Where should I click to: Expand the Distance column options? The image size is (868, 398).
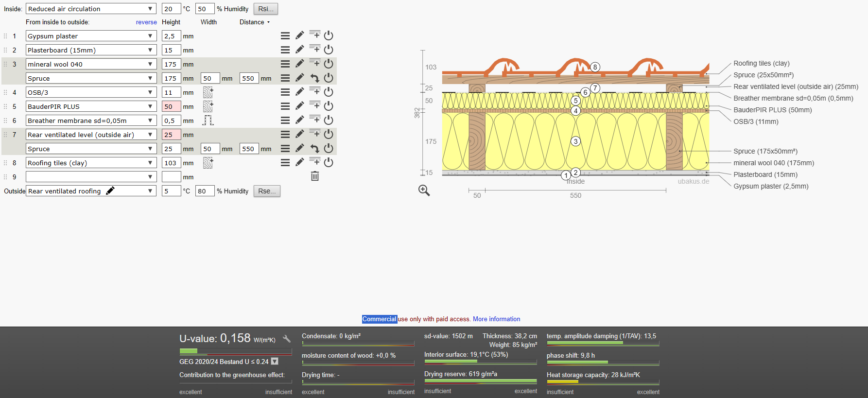click(268, 22)
